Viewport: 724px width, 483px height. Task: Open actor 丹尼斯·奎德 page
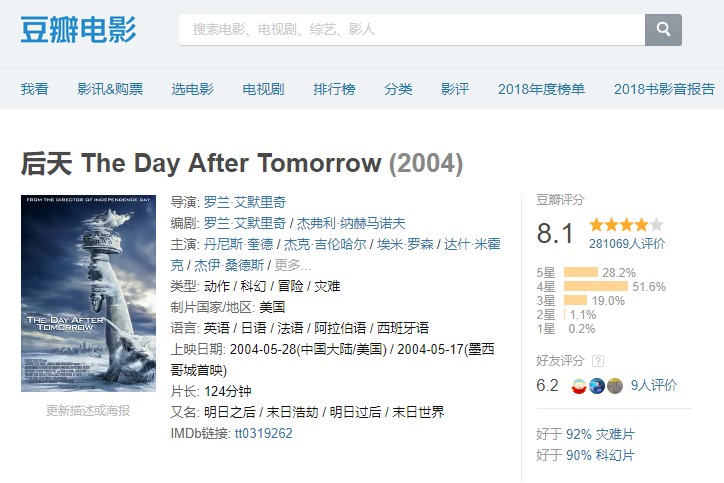[x=238, y=244]
